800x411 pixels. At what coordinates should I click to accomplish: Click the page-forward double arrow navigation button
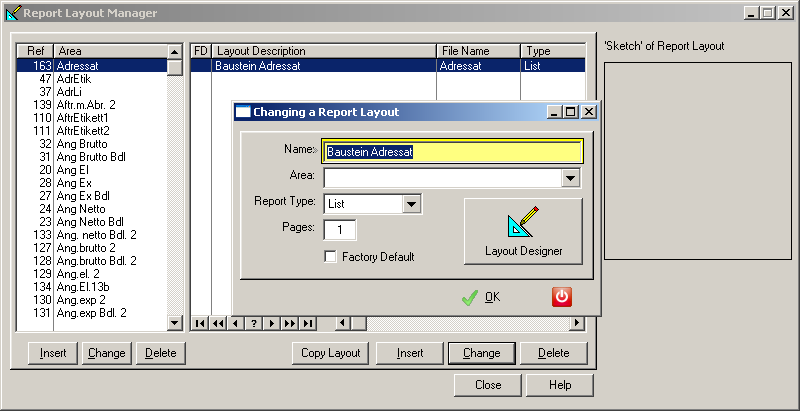289,323
